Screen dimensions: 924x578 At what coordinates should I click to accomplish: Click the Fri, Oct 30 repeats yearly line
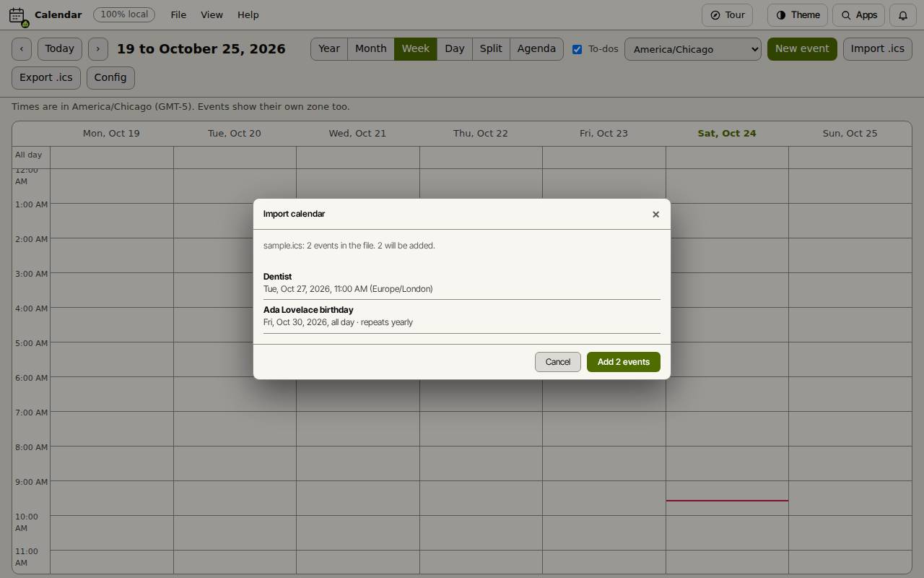(x=338, y=322)
